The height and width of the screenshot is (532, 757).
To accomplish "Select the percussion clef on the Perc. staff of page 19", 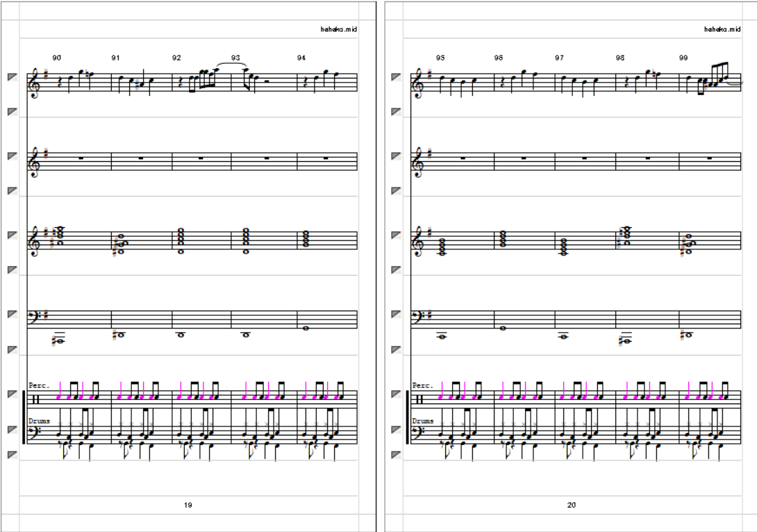I will pos(35,399).
